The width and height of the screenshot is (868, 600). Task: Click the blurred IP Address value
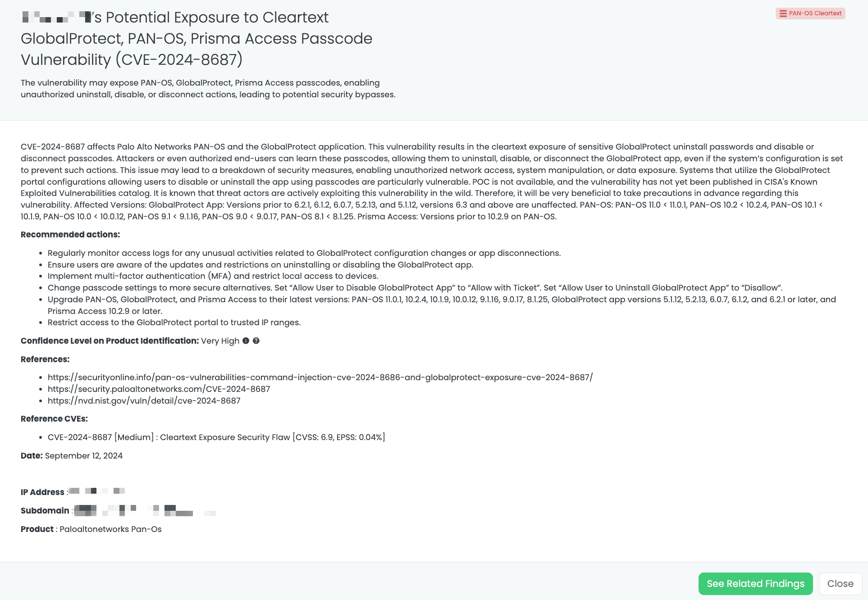click(x=97, y=491)
